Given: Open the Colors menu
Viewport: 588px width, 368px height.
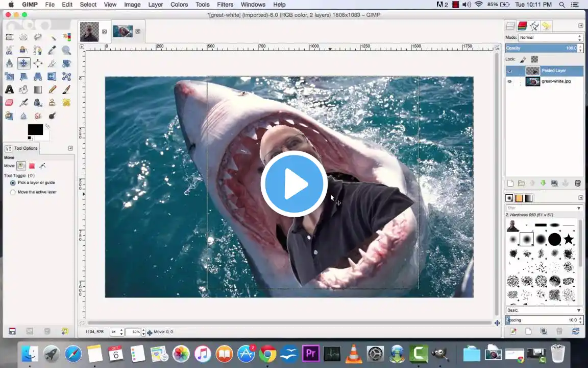Looking at the screenshot, I should pos(179,5).
